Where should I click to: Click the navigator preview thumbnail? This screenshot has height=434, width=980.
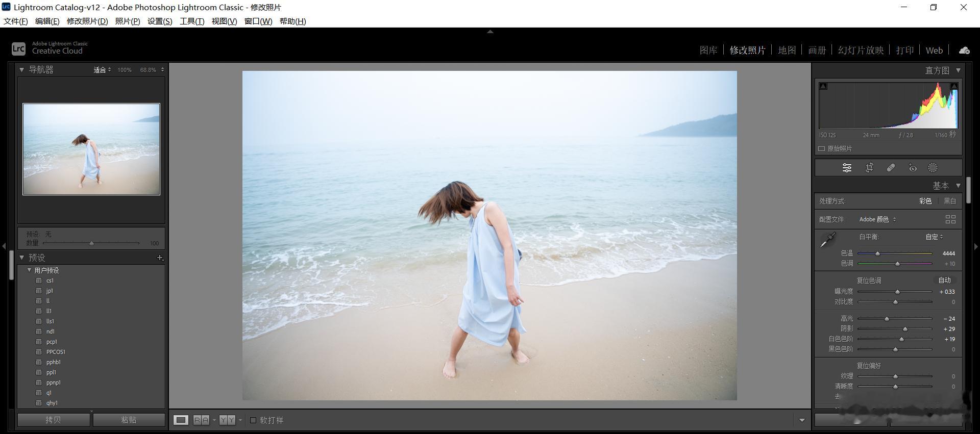pyautogui.click(x=91, y=149)
